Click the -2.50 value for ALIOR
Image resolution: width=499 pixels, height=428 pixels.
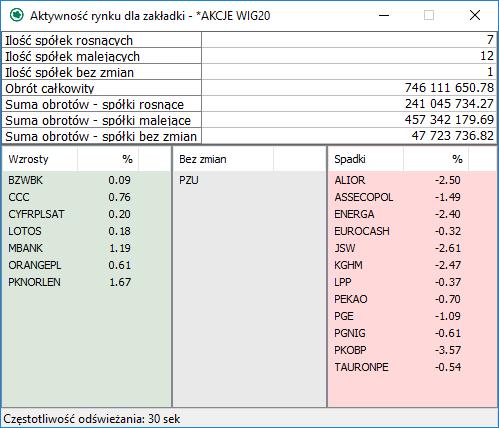tap(448, 180)
